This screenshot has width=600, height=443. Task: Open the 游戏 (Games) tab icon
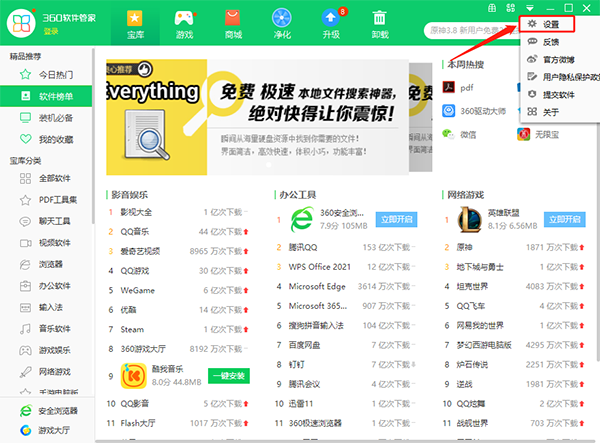(x=183, y=18)
